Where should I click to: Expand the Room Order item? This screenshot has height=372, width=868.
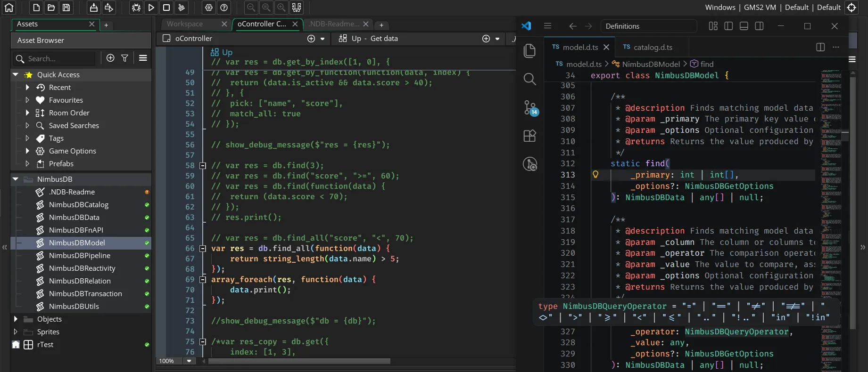tap(27, 113)
